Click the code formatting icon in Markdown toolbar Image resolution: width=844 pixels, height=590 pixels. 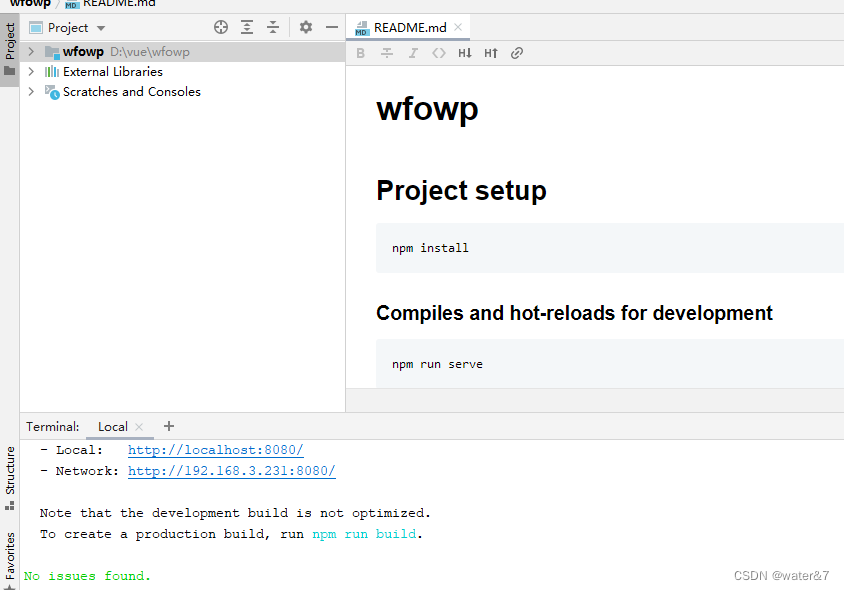click(x=439, y=52)
